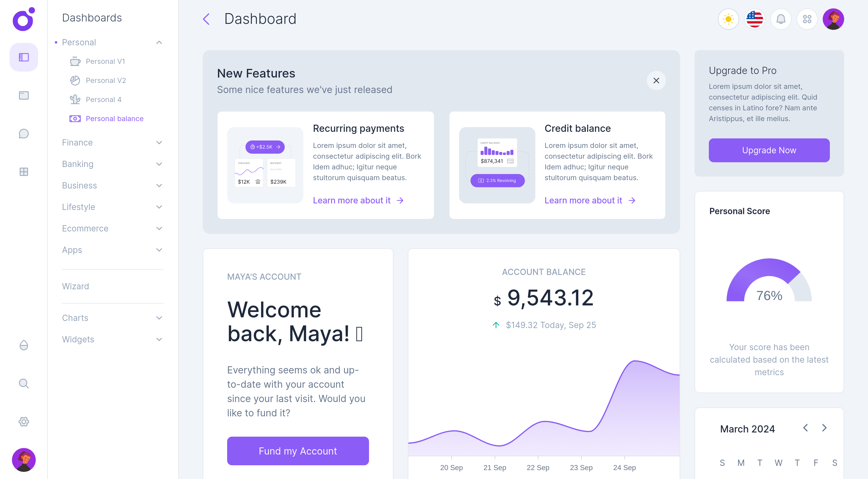
Task: Change language using the US flag icon
Action: click(754, 19)
